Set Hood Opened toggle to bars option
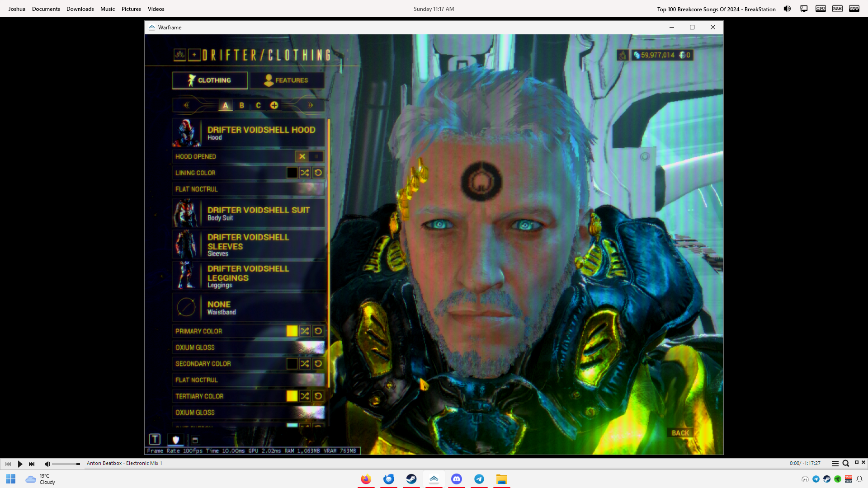868x488 pixels. point(316,156)
